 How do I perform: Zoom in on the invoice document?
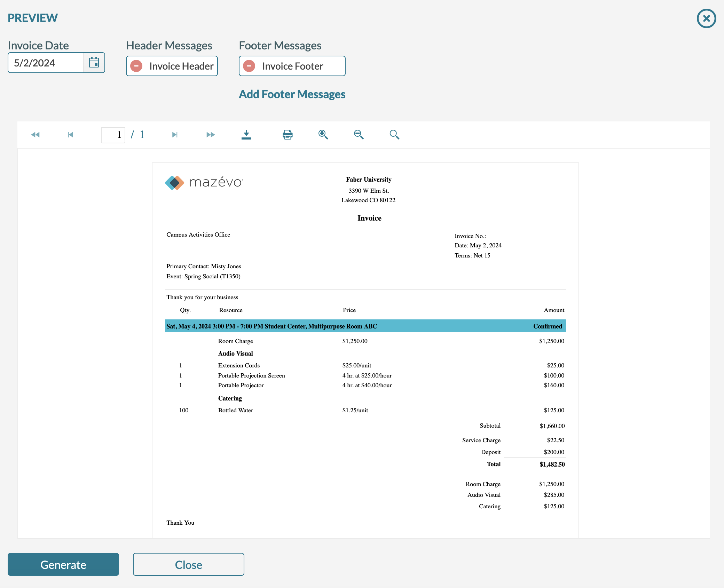point(323,135)
